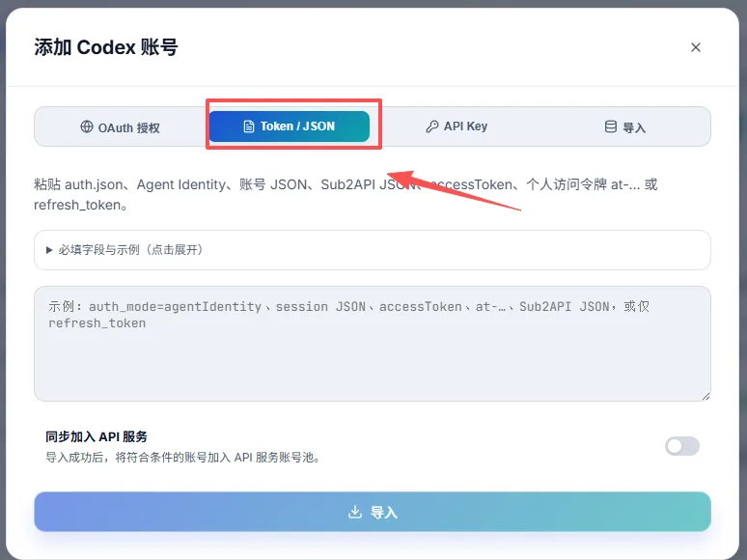The image size is (747, 560).
Task: Click the document icon on Token tab
Action: tap(249, 126)
